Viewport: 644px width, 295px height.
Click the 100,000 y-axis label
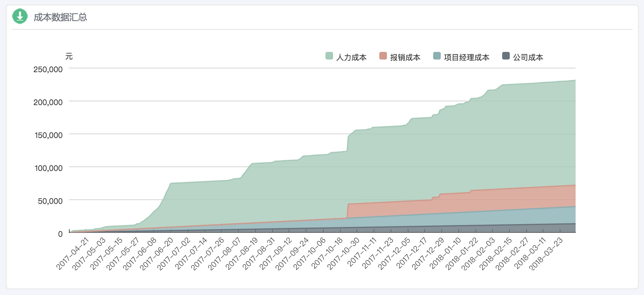coord(48,168)
